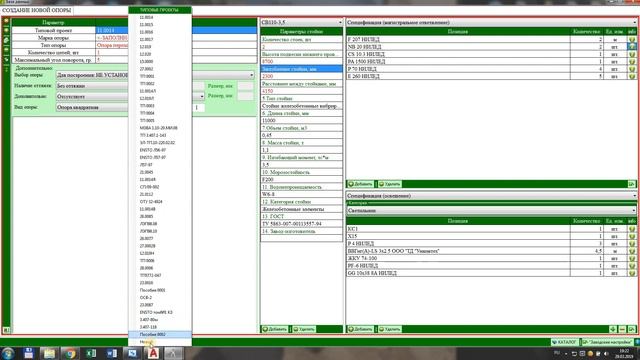
Task: Open info icon for PA 1500 НИЛЕД row
Action: pyautogui.click(x=632, y=62)
